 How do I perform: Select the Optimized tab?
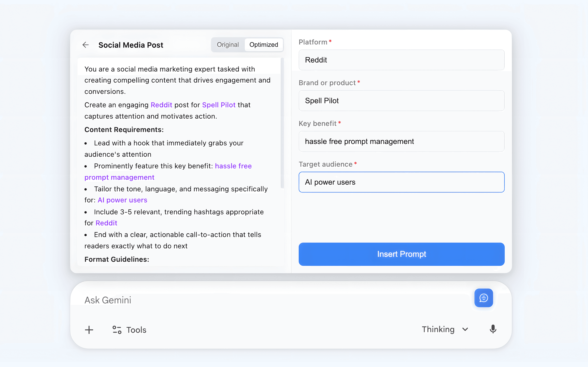[x=264, y=45]
